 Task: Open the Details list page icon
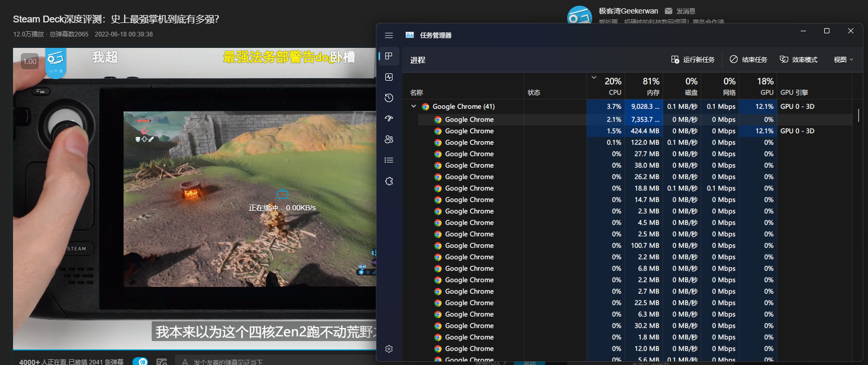coord(389,160)
